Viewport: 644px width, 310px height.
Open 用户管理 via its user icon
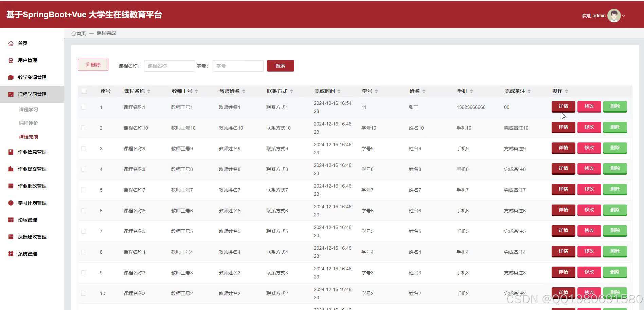(11, 60)
